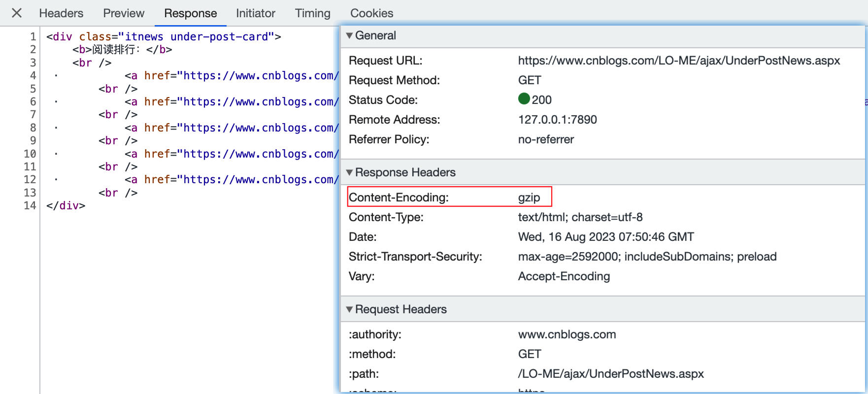The image size is (868, 394).
Task: Click the :path header value
Action: click(x=610, y=374)
